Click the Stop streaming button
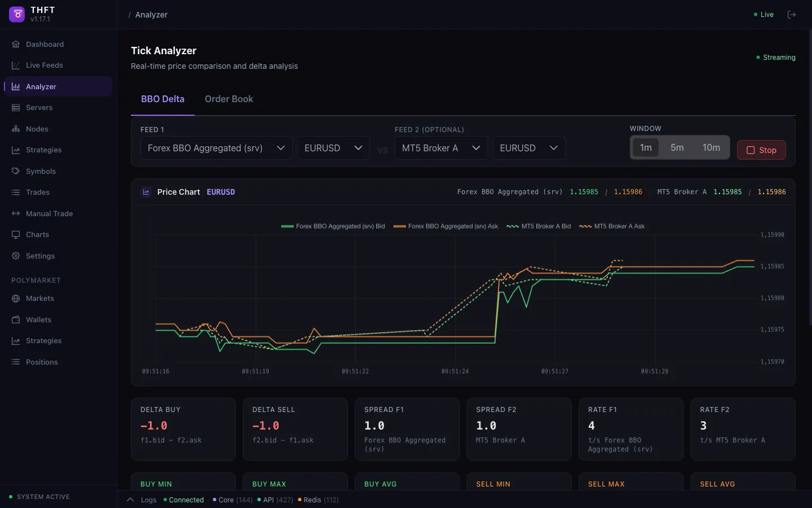812x508 pixels. tap(761, 150)
